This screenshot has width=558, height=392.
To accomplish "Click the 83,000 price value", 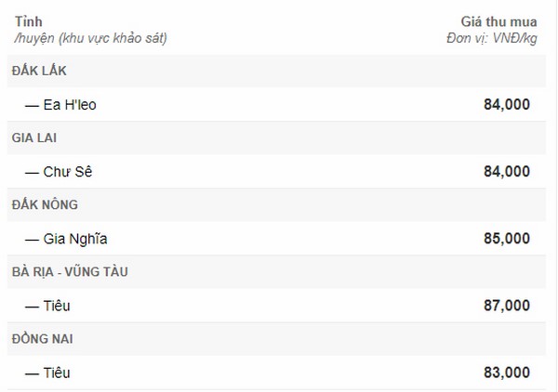I will click(x=507, y=372).
